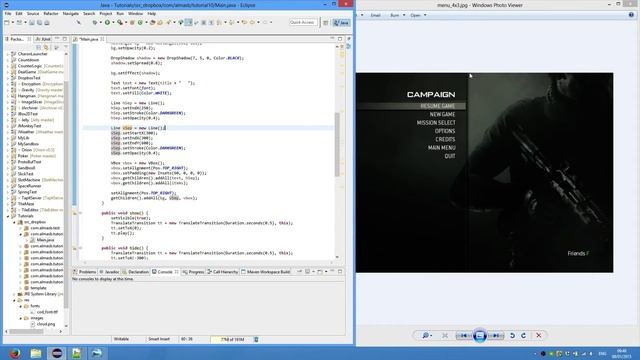Switch to the Package Explorer tab

[x=17, y=39]
